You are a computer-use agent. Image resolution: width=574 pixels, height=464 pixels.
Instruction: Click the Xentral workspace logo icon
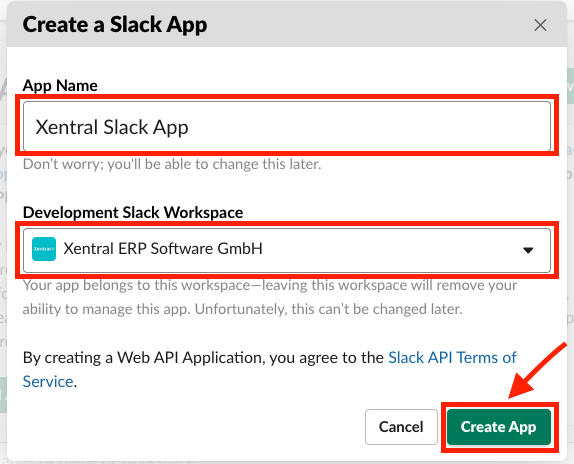[x=44, y=249]
